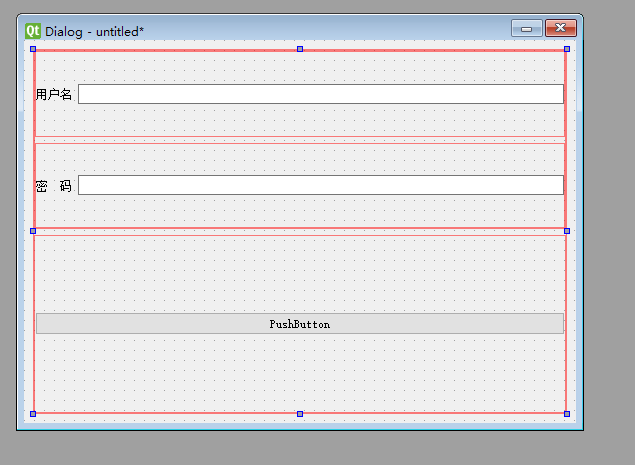This screenshot has height=465, width=635.
Task: Click the Qt logo icon in title bar
Action: 33,31
